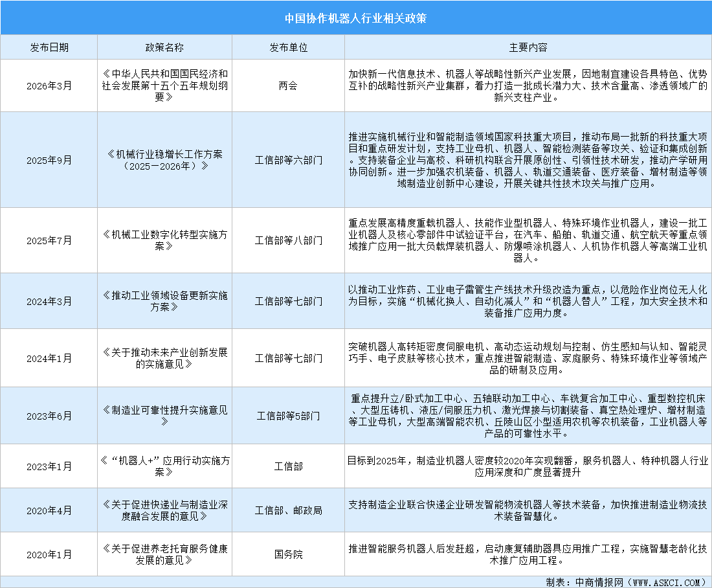Image resolution: width=712 pixels, height=588 pixels.
Task: Click the 《机械行业稳增长工作方案（2025－2026年）》 policy name
Action: point(164,159)
